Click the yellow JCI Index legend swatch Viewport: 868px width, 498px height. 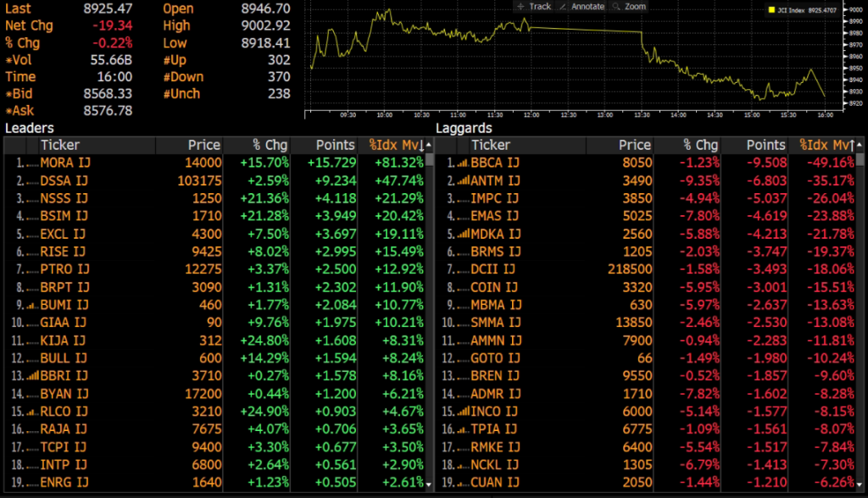click(x=771, y=10)
